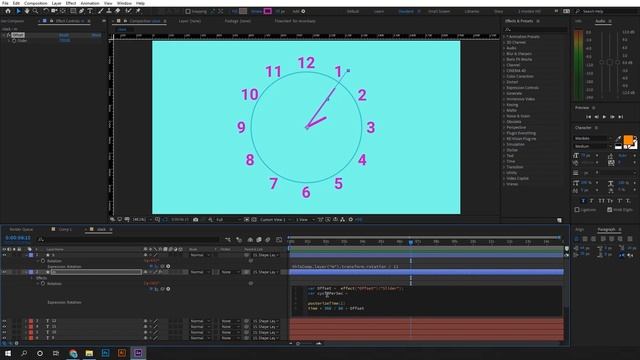
Task: Jump to first frame in Preview panel
Action: tap(588, 117)
